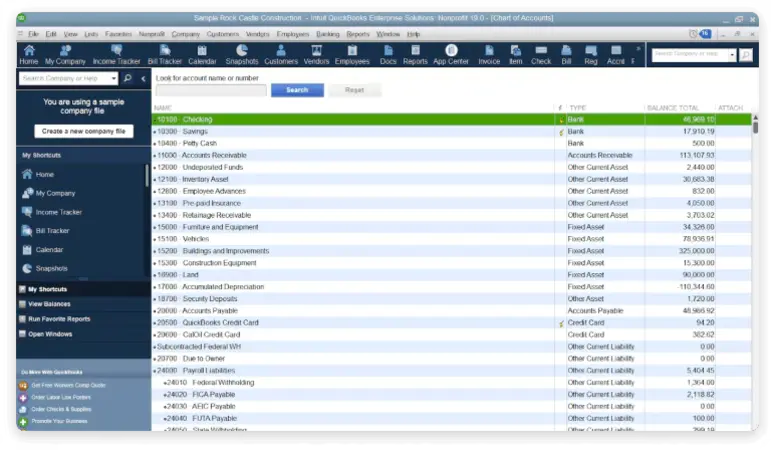Click the sidebar Search Company or Help field
The height and width of the screenshot is (451, 775).
(x=64, y=78)
